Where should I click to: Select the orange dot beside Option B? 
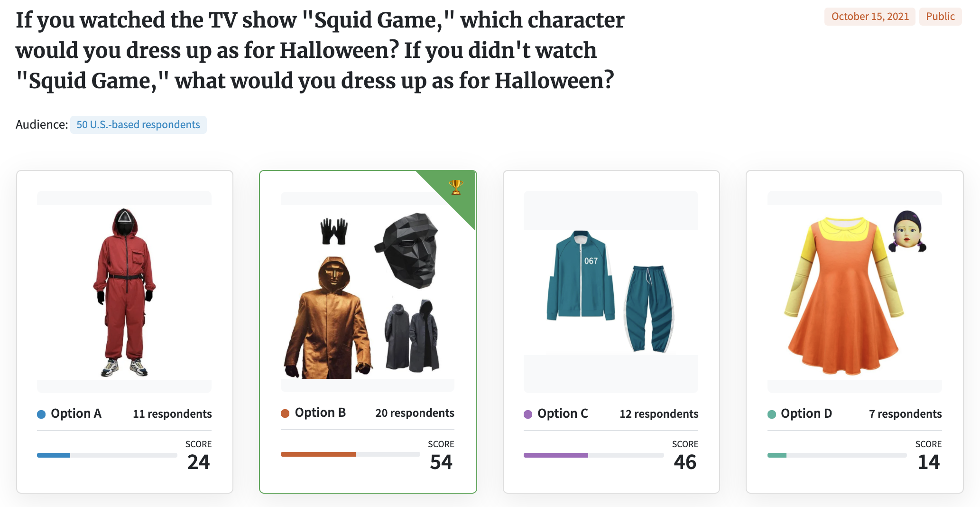click(285, 413)
